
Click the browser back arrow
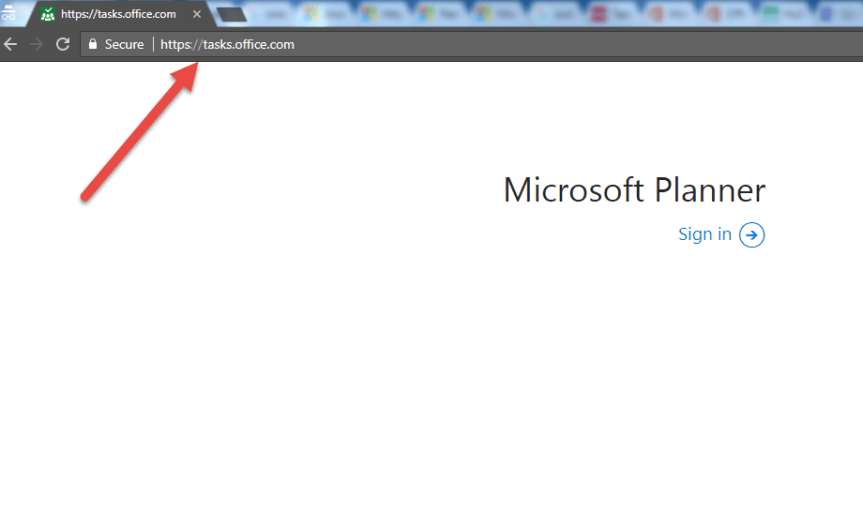[x=11, y=45]
